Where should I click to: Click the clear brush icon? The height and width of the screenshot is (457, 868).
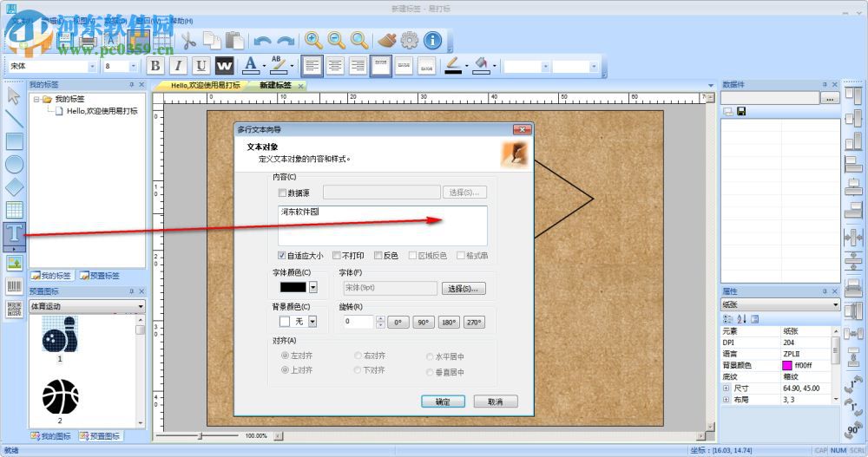[387, 40]
